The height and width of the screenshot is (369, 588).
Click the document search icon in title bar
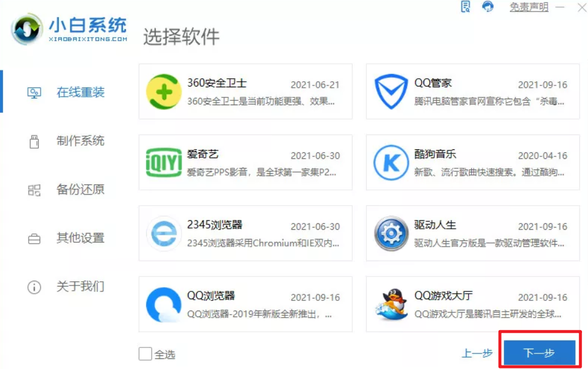[466, 7]
